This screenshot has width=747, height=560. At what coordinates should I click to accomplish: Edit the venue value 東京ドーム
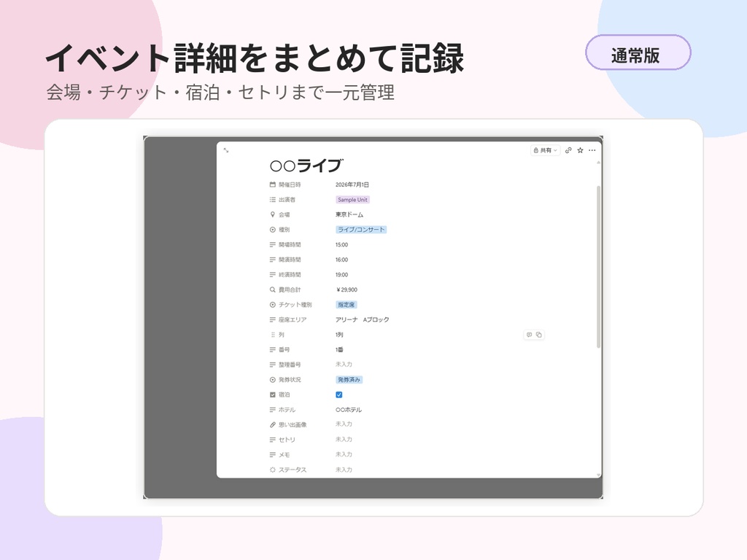click(349, 214)
